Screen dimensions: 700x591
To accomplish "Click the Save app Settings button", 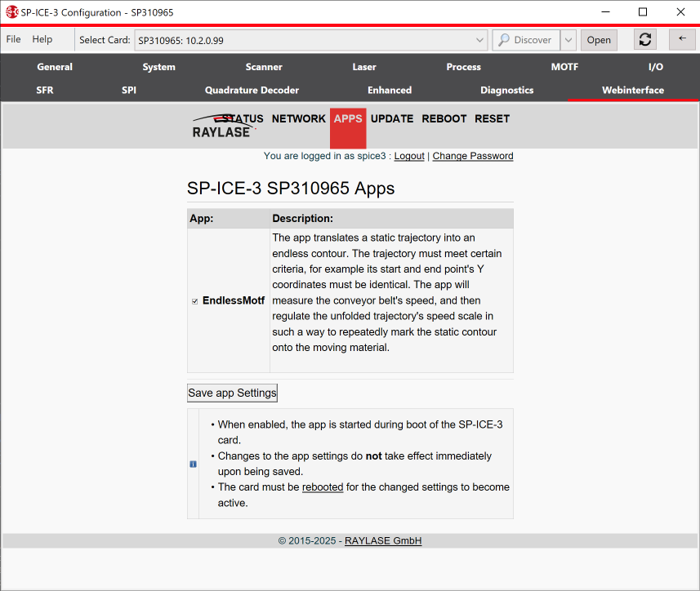I will pos(232,393).
